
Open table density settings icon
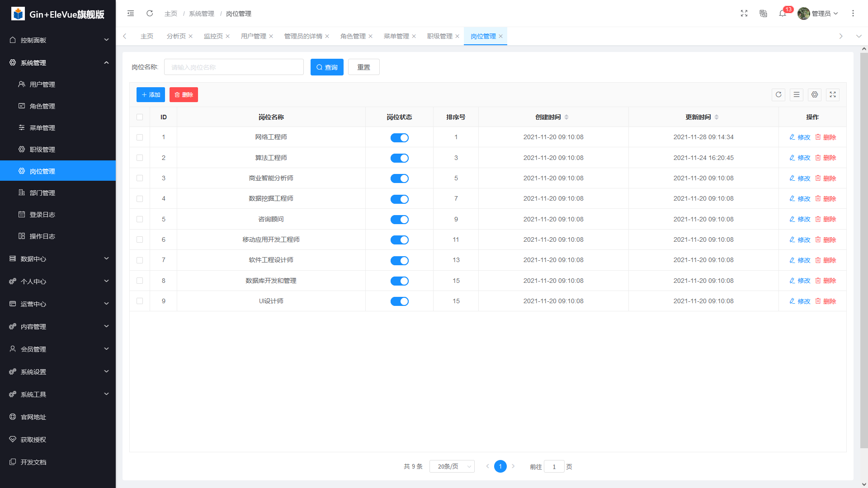point(797,95)
